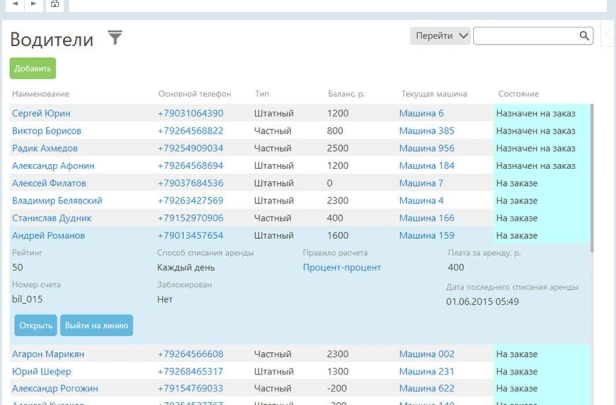This screenshot has height=405, width=616.
Task: Click the search input field
Action: point(525,36)
